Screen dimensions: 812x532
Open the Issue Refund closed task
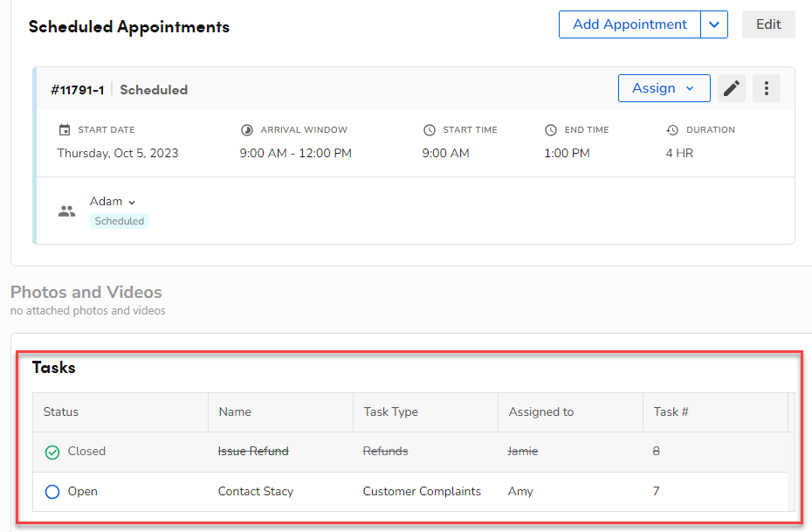(x=253, y=452)
